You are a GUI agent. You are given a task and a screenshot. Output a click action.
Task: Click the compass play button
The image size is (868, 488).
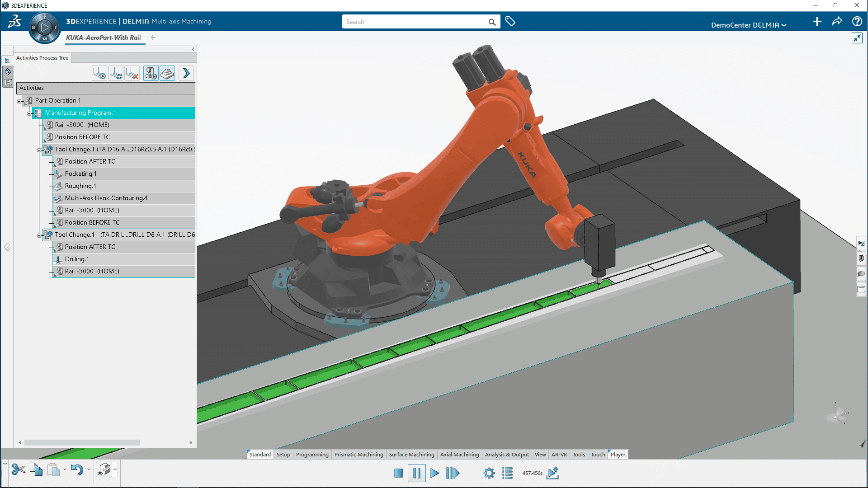(x=45, y=28)
